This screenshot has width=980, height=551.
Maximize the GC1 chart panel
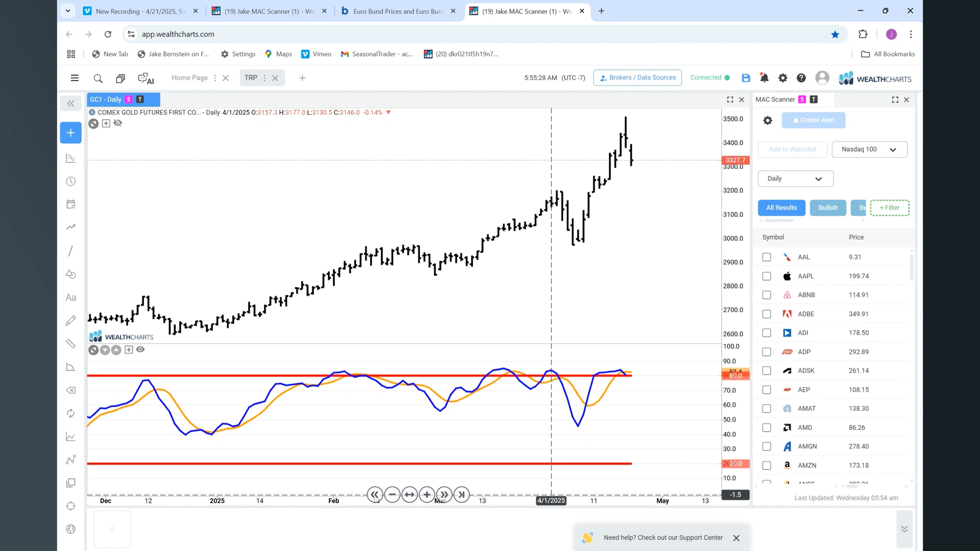pyautogui.click(x=730, y=99)
